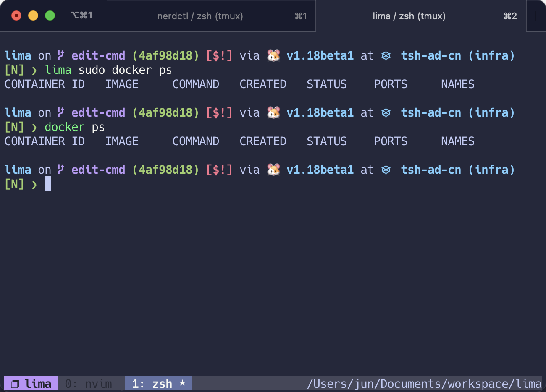Click the (4af98d18) commit hash in second prompt
Screen dimensions: 546x392
(165, 112)
